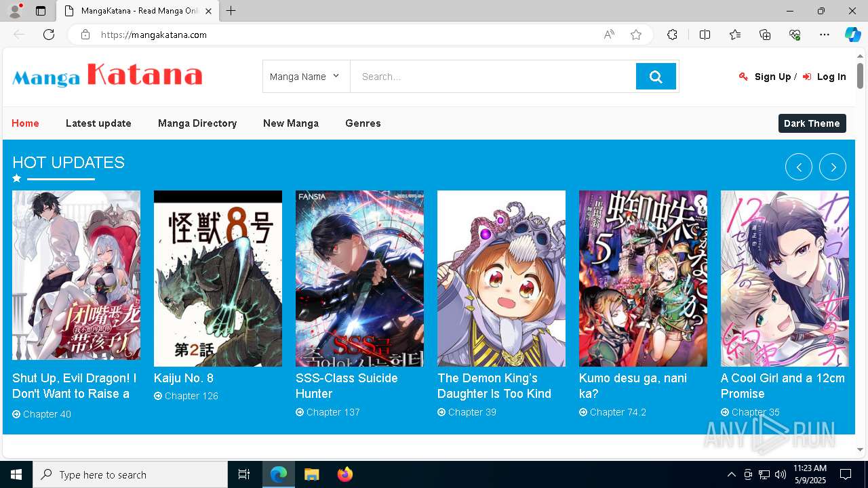Open a new browser tab
868x488 pixels.
(231, 11)
